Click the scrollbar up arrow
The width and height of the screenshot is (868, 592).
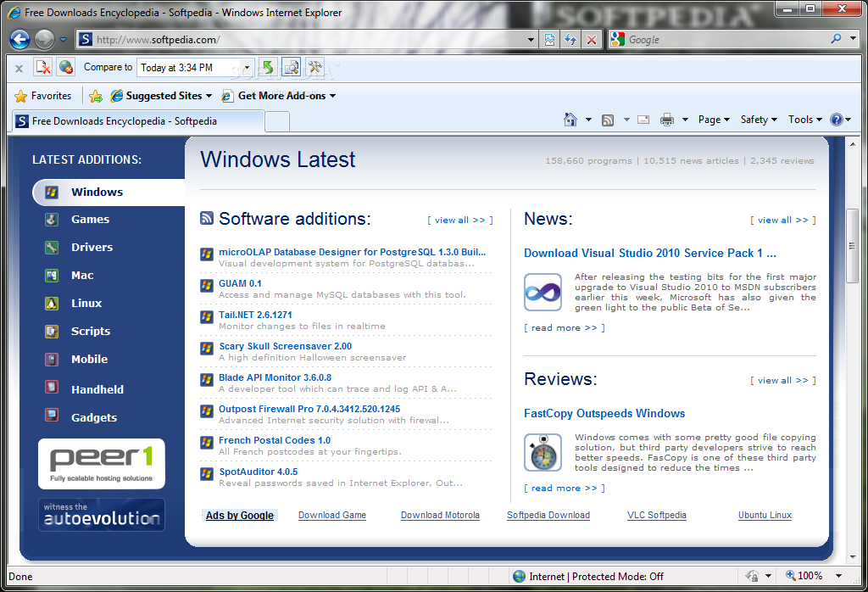point(852,144)
